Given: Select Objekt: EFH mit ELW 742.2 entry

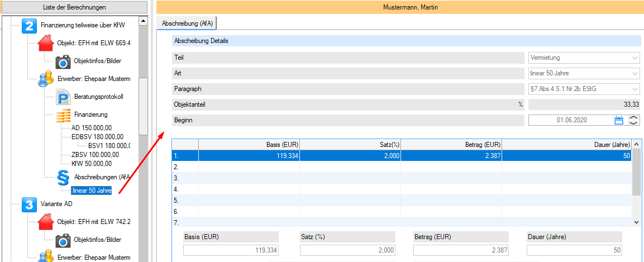Looking at the screenshot, I should pyautogui.click(x=94, y=222).
